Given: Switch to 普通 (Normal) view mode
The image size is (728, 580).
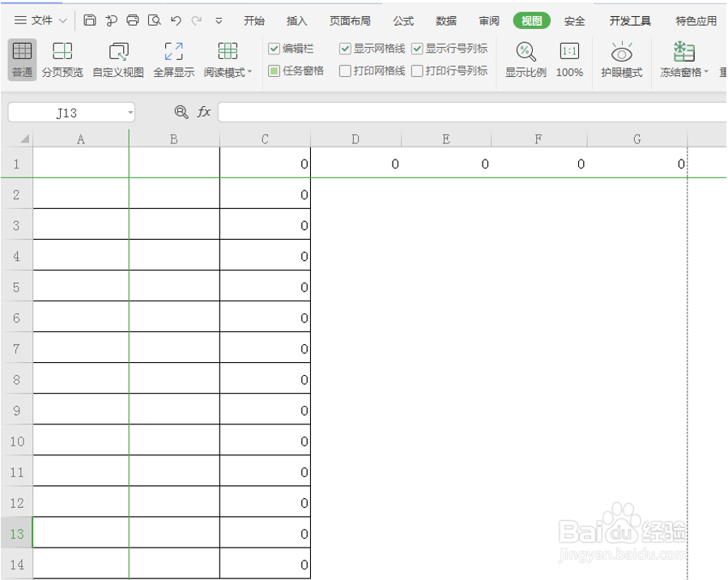Looking at the screenshot, I should pos(22,59).
